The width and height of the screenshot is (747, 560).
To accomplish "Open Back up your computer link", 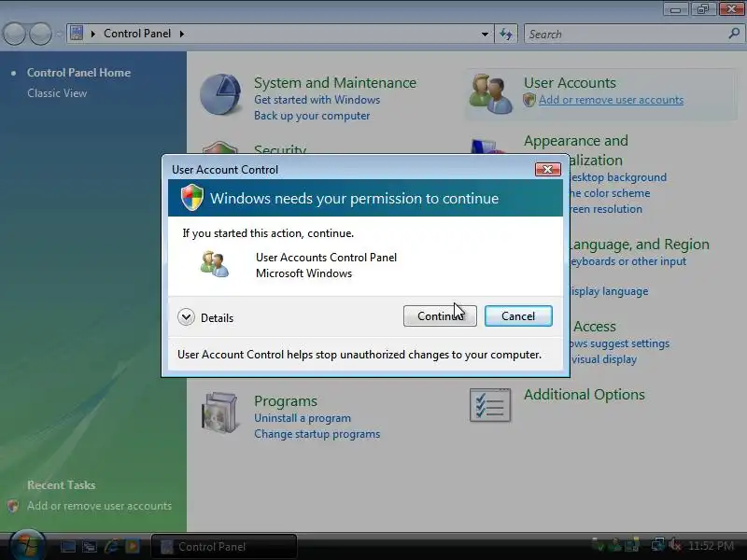I will [x=312, y=116].
